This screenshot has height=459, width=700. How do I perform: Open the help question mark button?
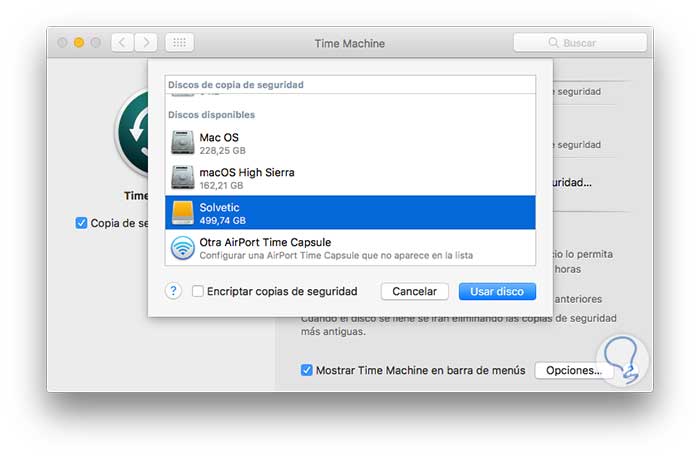tap(173, 292)
